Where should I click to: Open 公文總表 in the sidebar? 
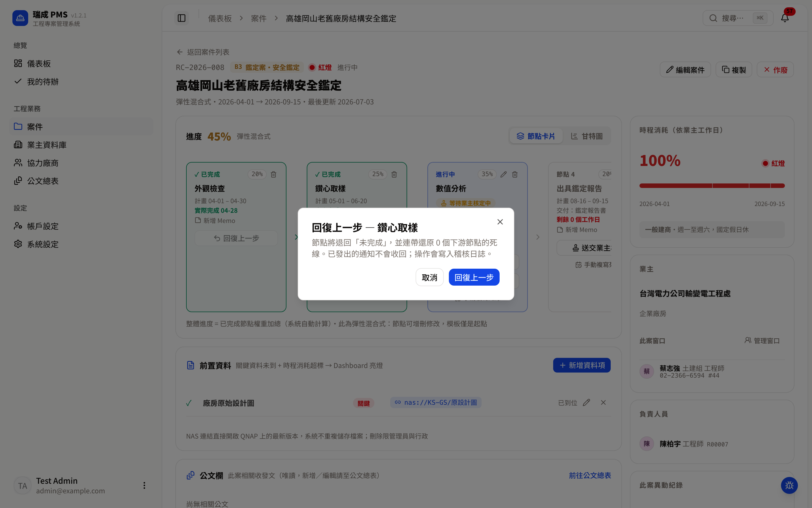(x=81, y=181)
